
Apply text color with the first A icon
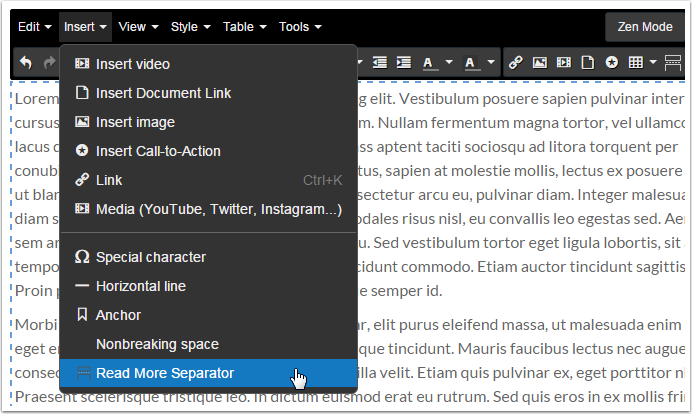428,63
